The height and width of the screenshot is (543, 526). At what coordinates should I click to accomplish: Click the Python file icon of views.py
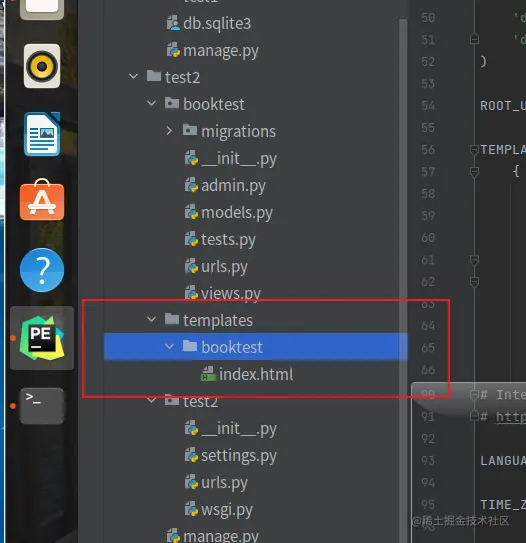(191, 293)
